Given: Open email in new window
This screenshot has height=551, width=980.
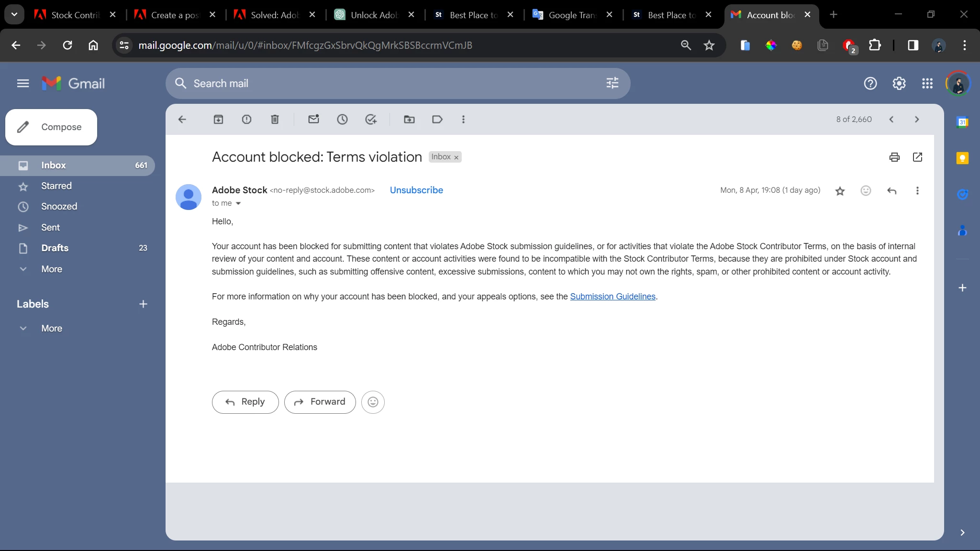Looking at the screenshot, I should tap(917, 157).
